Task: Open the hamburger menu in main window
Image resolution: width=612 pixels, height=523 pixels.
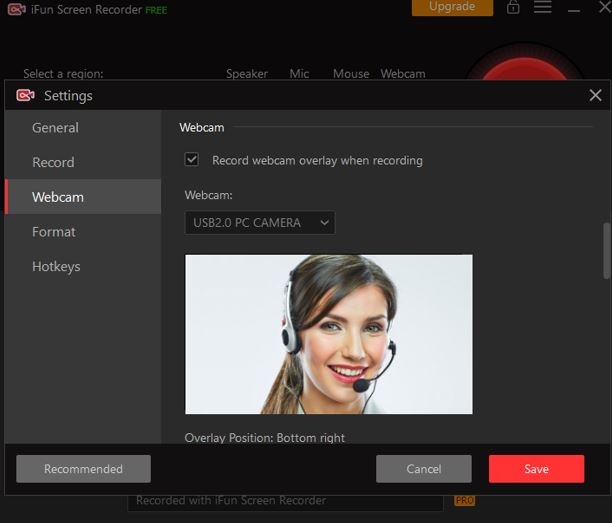Action: coord(543,7)
